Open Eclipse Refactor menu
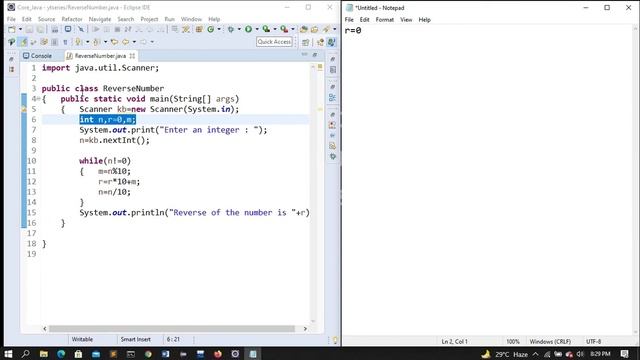The width and height of the screenshot is (640, 360). (x=72, y=19)
